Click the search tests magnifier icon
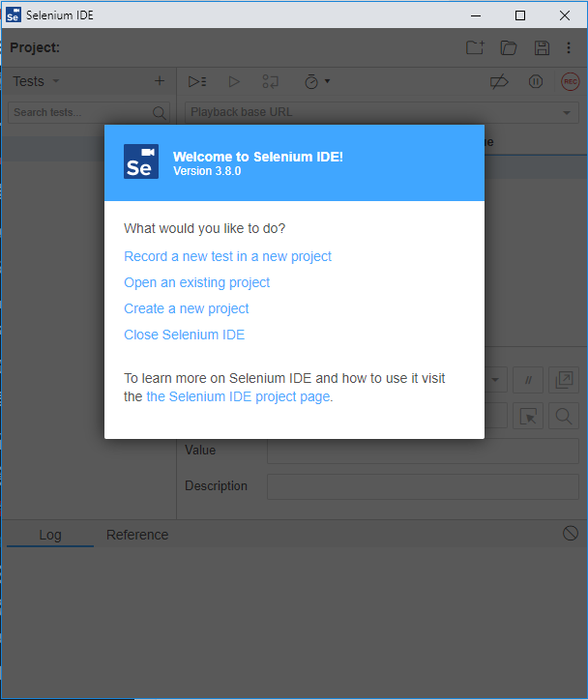Screen dimensions: 588x700 click(159, 112)
